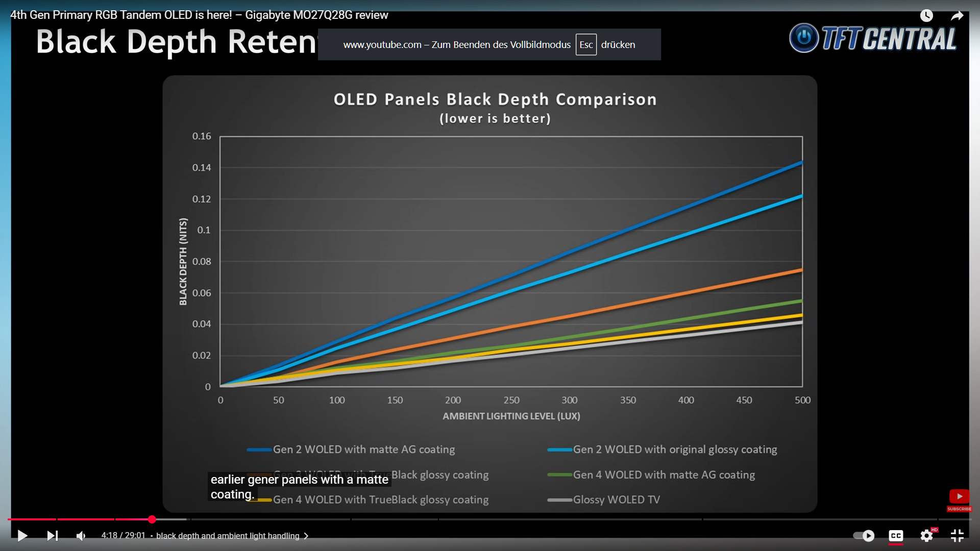This screenshot has width=980, height=551.
Task: Click the first chapter segment on timeline
Action: [x=32, y=519]
